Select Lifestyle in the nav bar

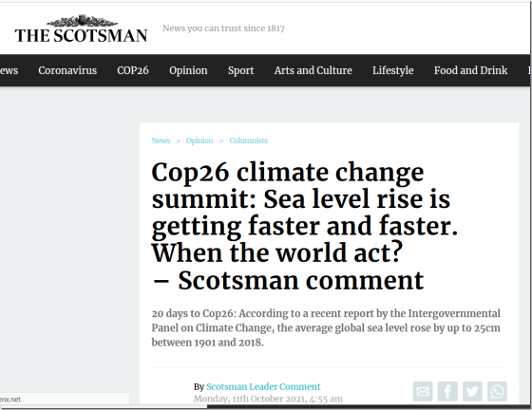click(393, 70)
